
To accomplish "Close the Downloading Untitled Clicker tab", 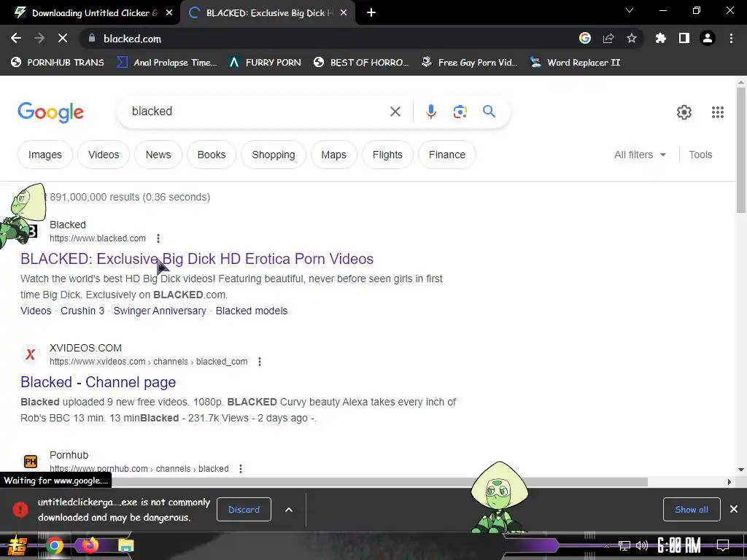I will [169, 13].
